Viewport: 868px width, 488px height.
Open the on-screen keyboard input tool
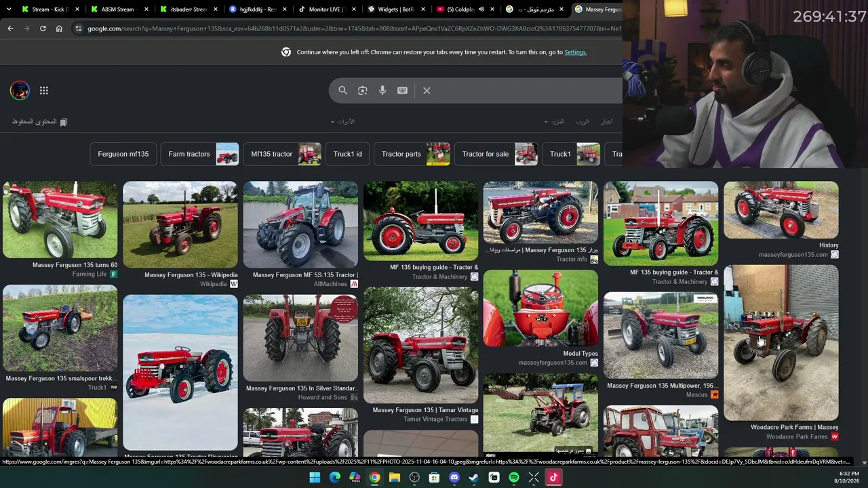[402, 90]
